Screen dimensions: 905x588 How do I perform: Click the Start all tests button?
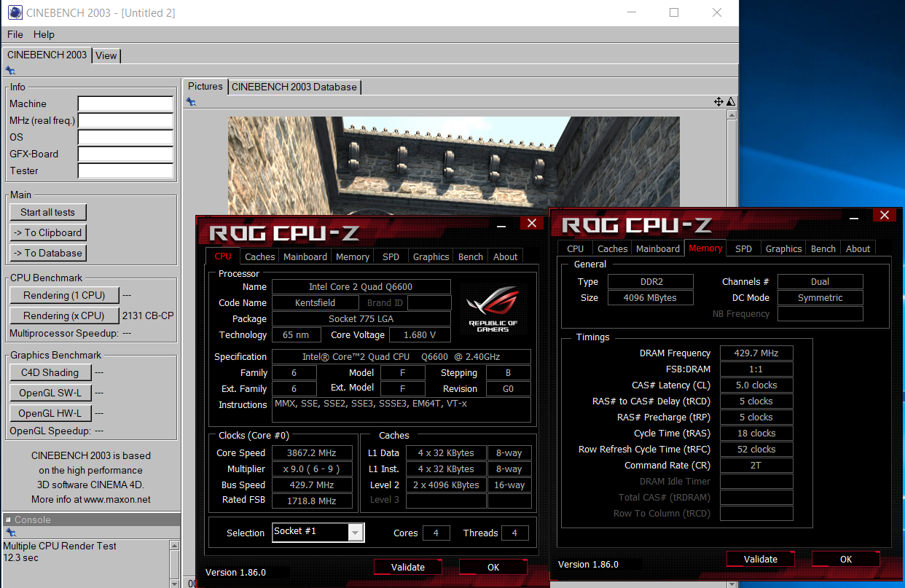[x=48, y=212]
